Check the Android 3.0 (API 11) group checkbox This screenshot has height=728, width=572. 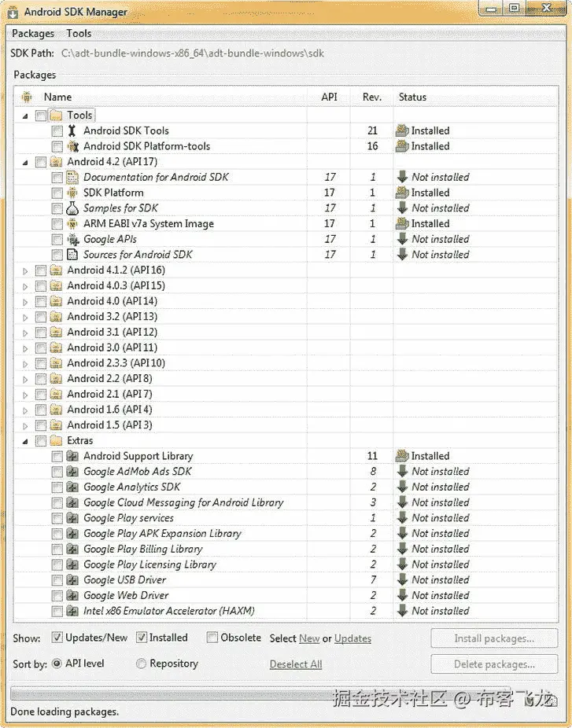coord(41,347)
